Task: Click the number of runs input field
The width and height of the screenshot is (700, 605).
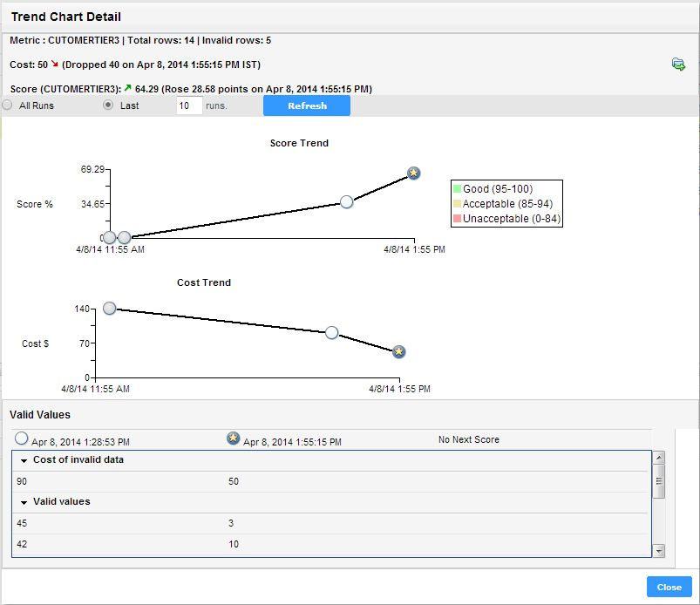Action: point(188,105)
